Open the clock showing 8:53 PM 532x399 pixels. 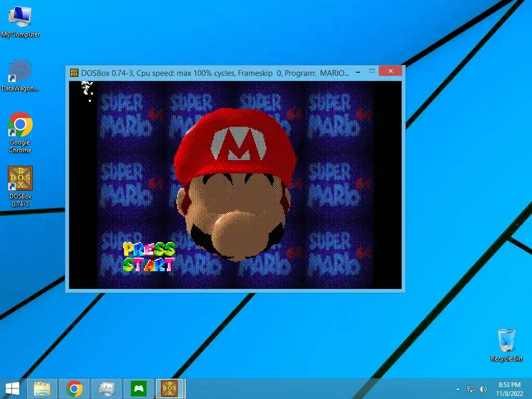510,389
